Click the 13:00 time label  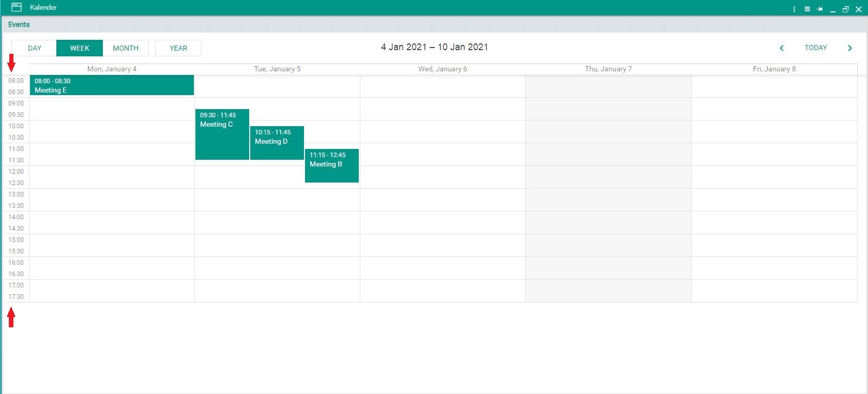point(16,194)
